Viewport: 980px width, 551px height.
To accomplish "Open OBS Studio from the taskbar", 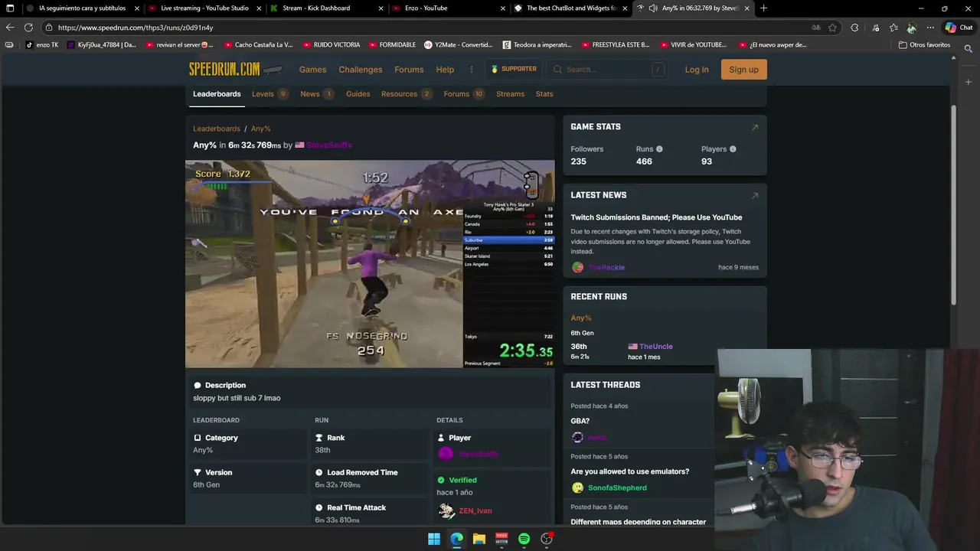I will click(x=547, y=539).
